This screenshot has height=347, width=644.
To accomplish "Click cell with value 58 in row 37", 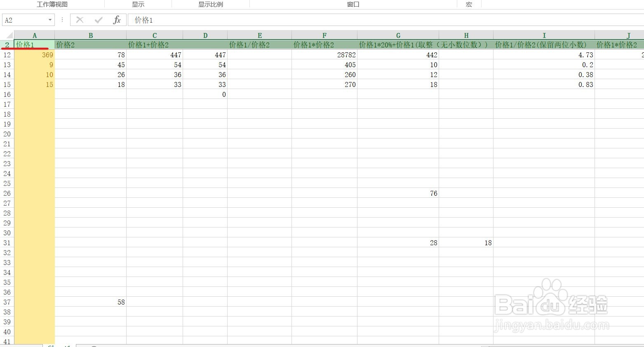I will 91,302.
